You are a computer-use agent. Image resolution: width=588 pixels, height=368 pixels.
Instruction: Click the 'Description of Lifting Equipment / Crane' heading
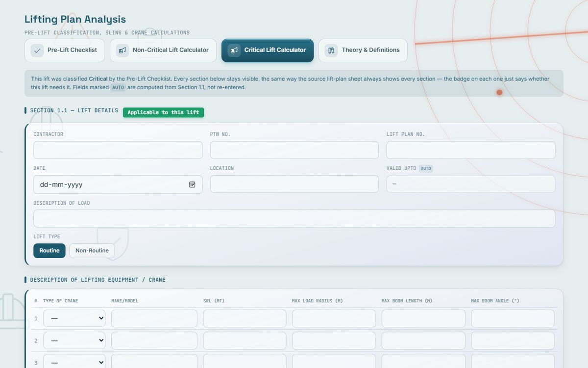tap(98, 280)
